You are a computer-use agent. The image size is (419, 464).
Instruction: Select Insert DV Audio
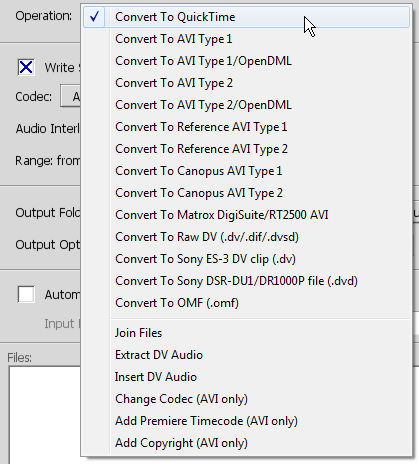click(246, 377)
